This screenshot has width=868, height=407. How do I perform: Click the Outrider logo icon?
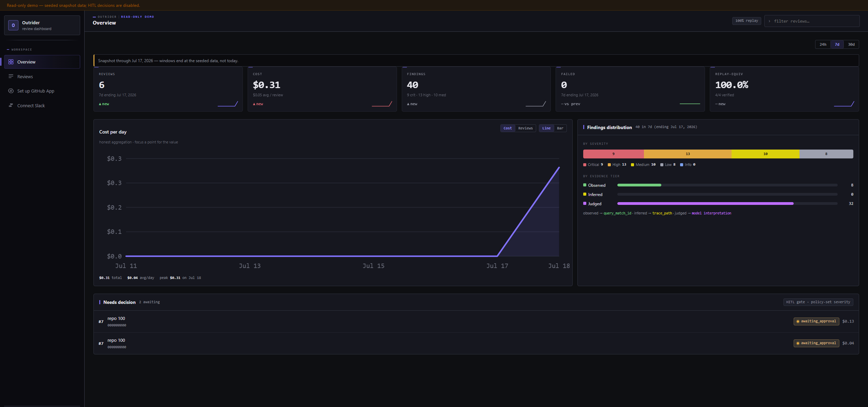pos(13,25)
